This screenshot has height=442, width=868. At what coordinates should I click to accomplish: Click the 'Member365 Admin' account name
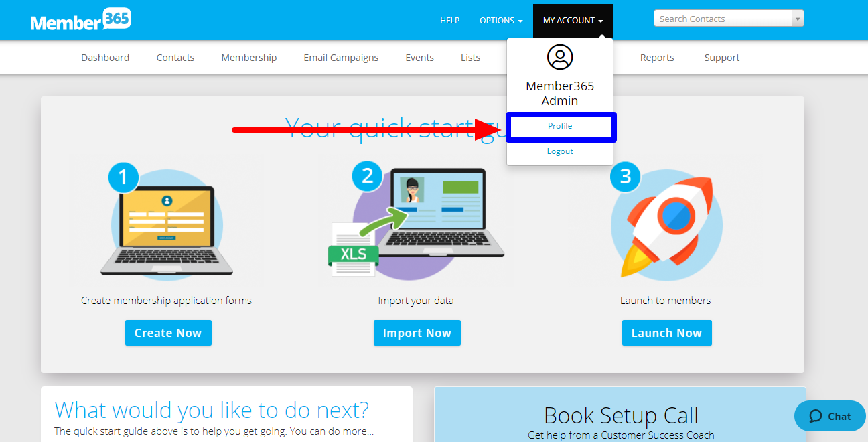tap(560, 93)
